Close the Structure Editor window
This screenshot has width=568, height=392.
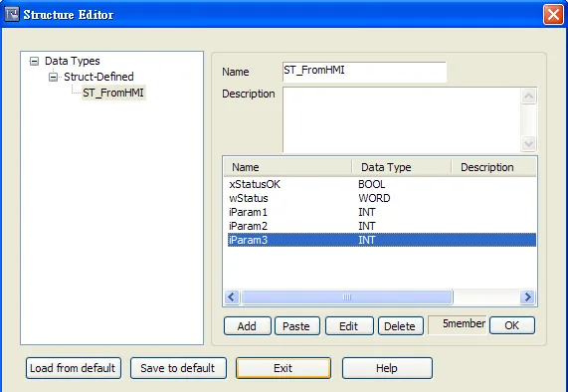553,15
